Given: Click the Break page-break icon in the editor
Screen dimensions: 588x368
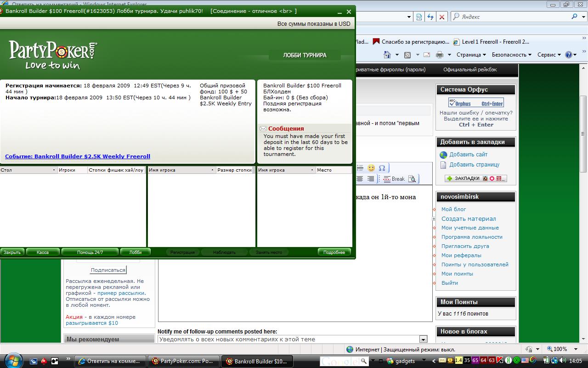Looking at the screenshot, I should tap(394, 179).
